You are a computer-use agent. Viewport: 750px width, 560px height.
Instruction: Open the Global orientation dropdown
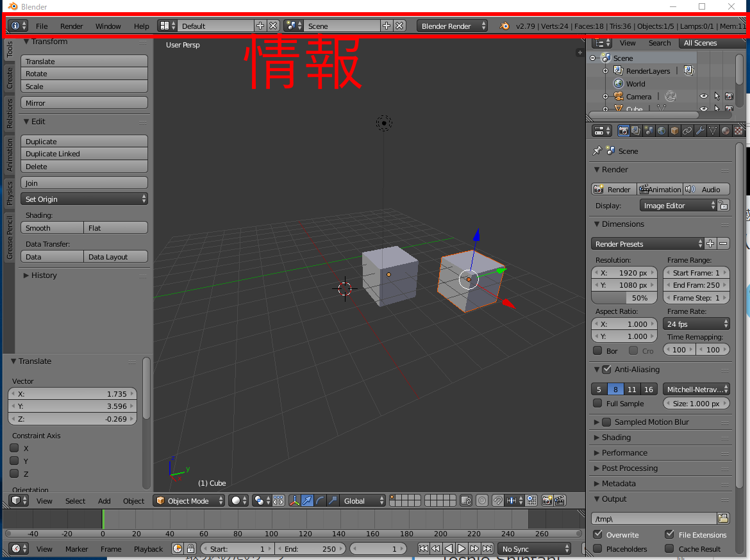pos(363,500)
